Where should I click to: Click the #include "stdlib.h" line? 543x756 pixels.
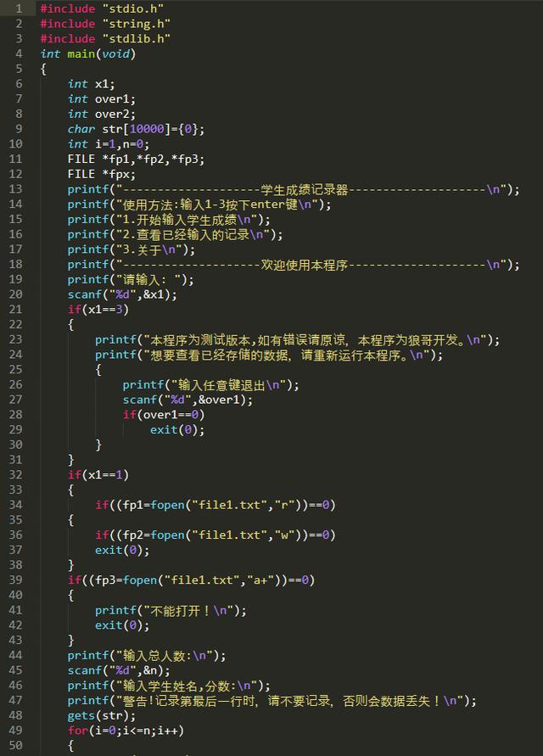coord(105,38)
